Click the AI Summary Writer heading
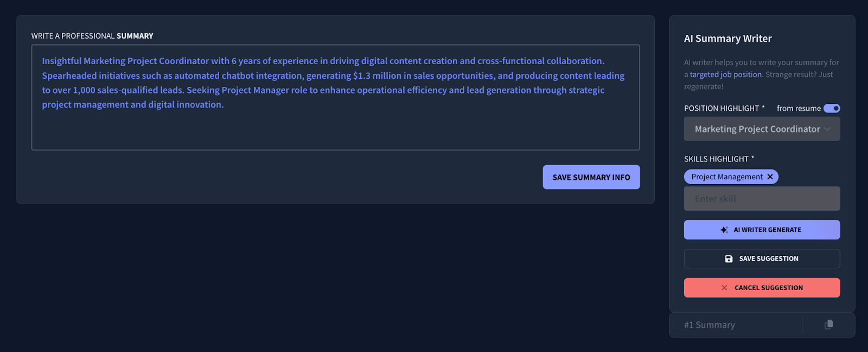The width and height of the screenshot is (868, 352). pyautogui.click(x=727, y=39)
